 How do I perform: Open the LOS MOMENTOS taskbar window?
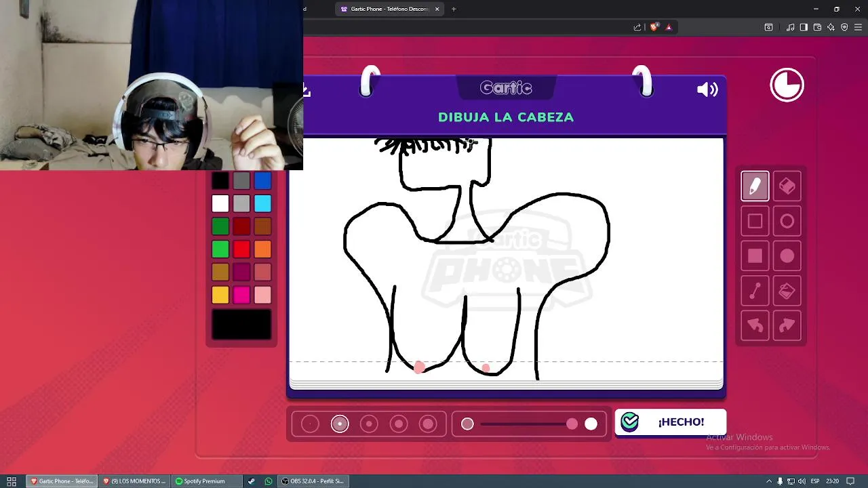134,481
